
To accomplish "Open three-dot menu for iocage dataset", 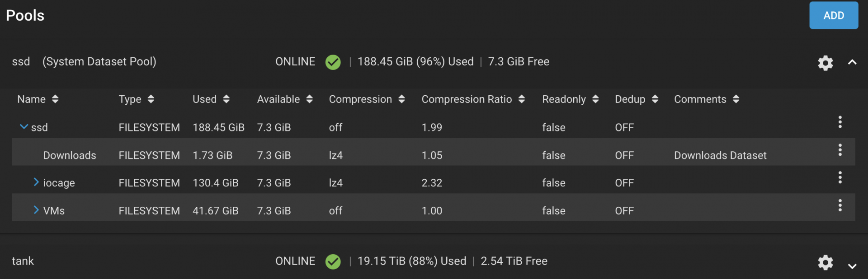I will point(840,177).
